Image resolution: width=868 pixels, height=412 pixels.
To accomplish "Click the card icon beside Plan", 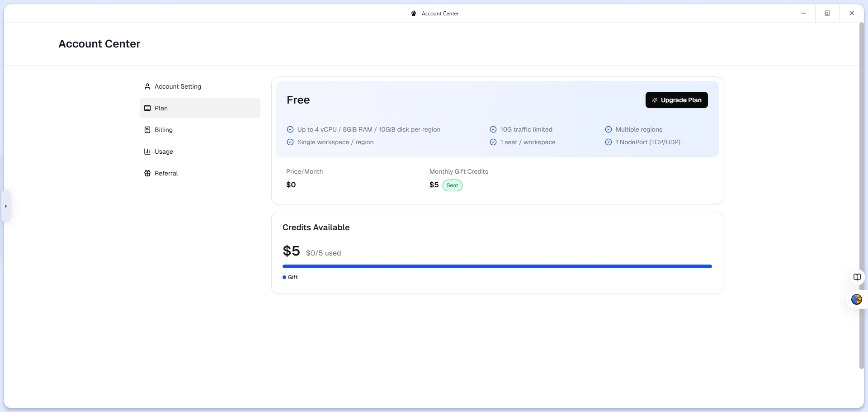I will [147, 108].
